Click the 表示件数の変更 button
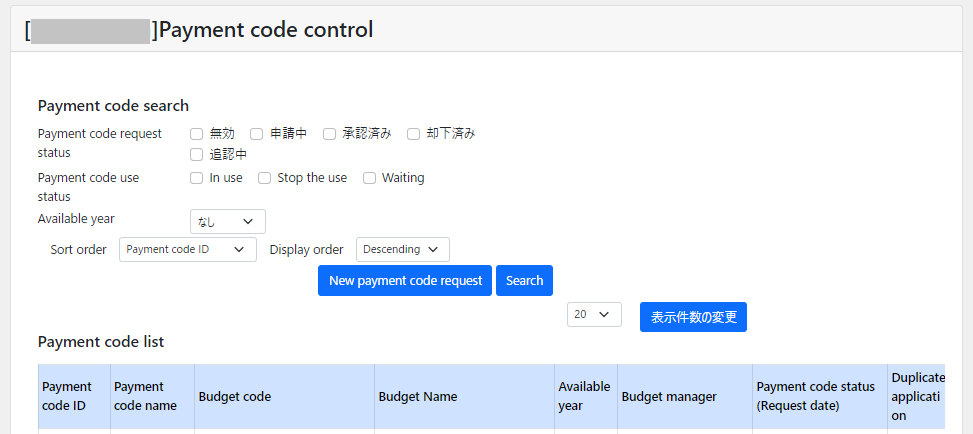The height and width of the screenshot is (434, 973). [x=693, y=317]
